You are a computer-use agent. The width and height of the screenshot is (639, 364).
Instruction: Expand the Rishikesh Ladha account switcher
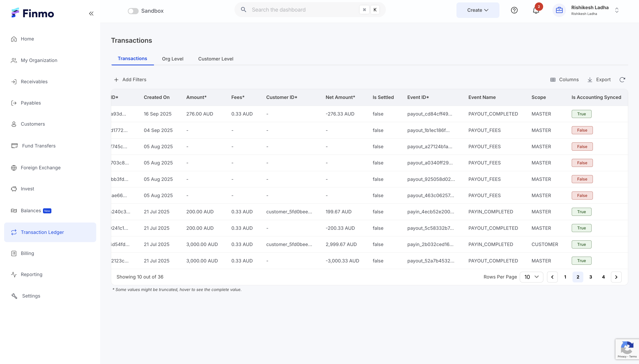617,10
